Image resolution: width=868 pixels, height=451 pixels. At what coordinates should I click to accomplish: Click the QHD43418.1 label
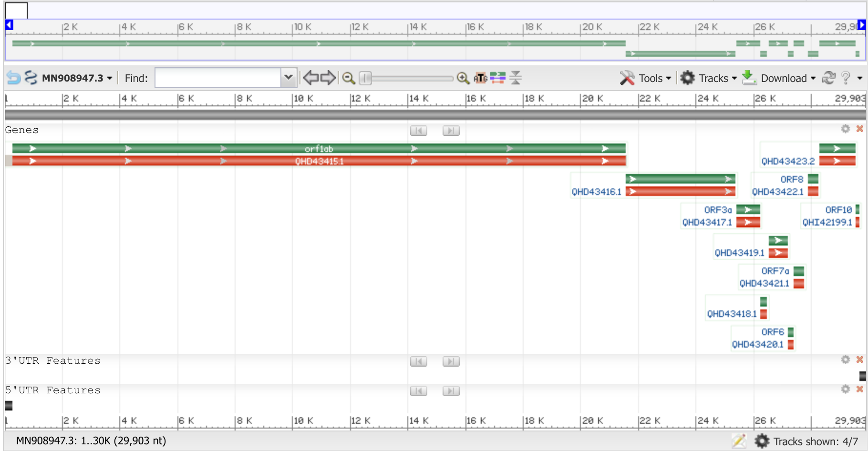pyautogui.click(x=732, y=314)
